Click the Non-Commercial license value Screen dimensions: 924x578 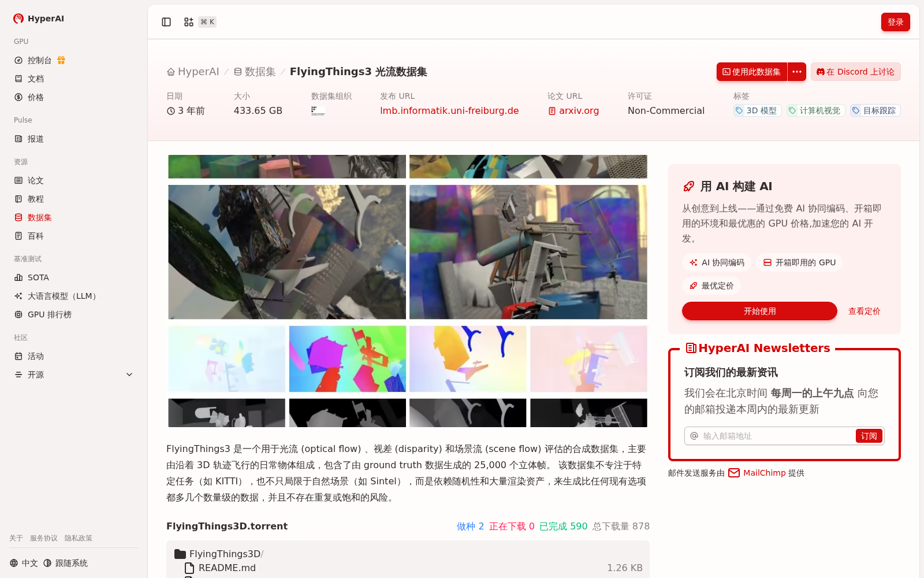tap(666, 110)
